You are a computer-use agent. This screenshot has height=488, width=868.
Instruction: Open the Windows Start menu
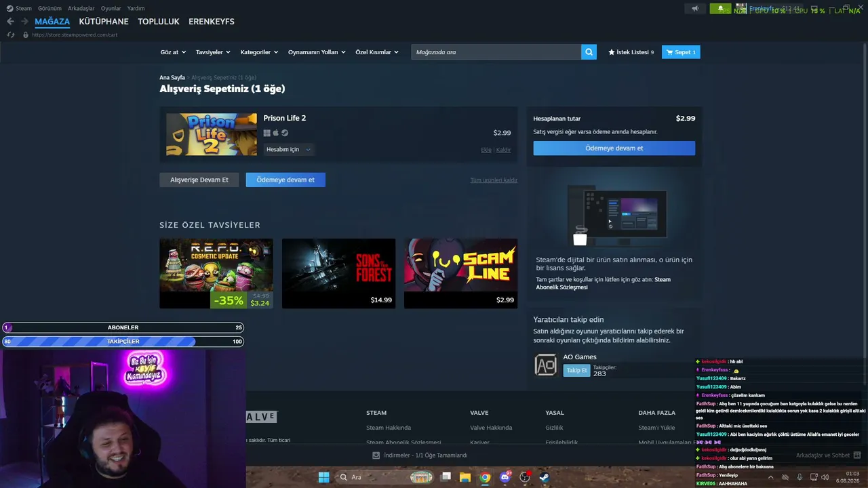(x=323, y=477)
